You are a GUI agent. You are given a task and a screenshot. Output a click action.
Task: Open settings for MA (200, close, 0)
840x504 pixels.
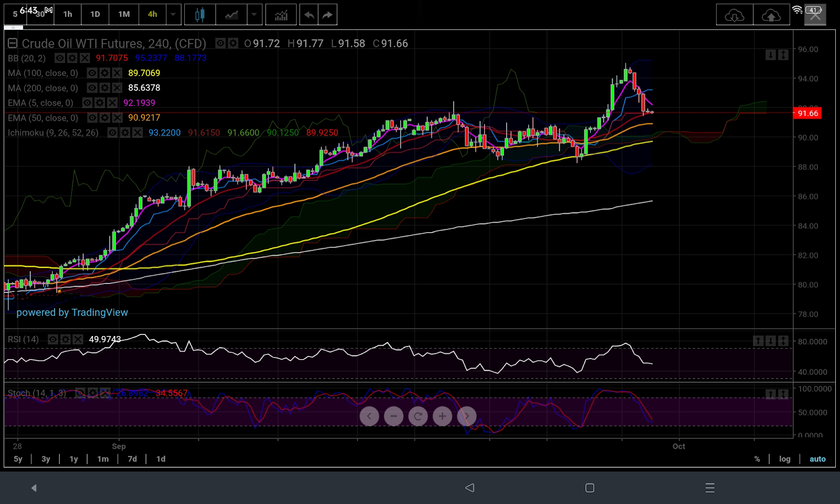[104, 88]
